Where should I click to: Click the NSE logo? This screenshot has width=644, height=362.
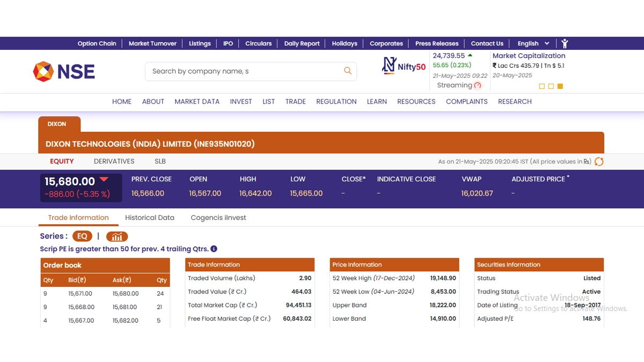(x=64, y=71)
